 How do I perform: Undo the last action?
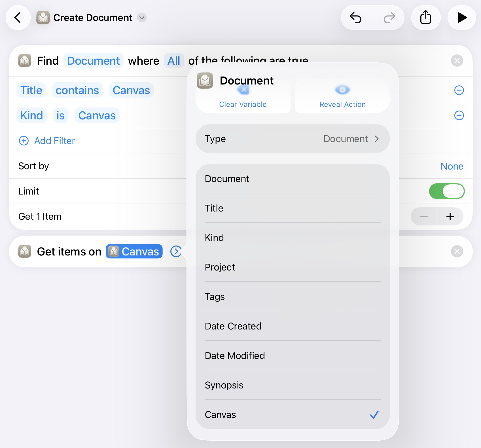355,18
